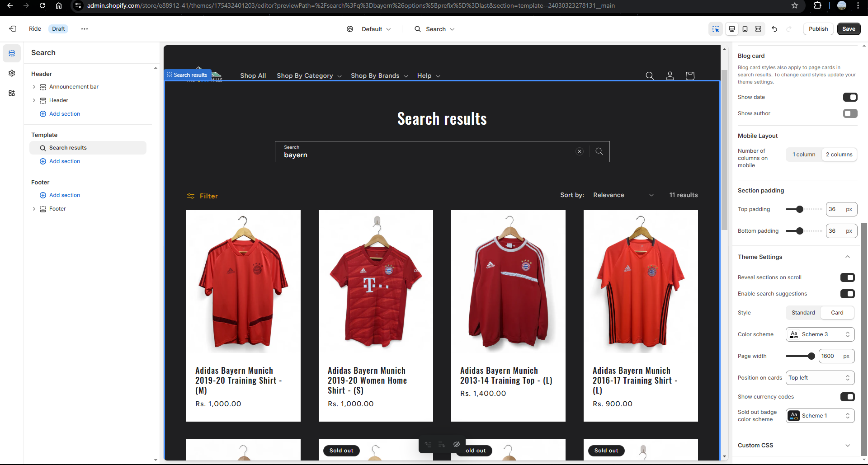Toggle Show author switch
Screen dimensions: 868x465
(x=850, y=113)
